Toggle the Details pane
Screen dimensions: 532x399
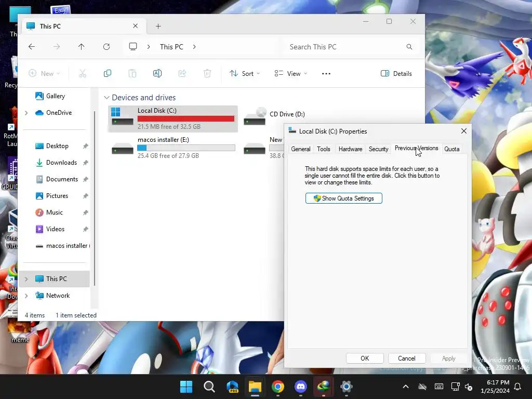coord(396,74)
